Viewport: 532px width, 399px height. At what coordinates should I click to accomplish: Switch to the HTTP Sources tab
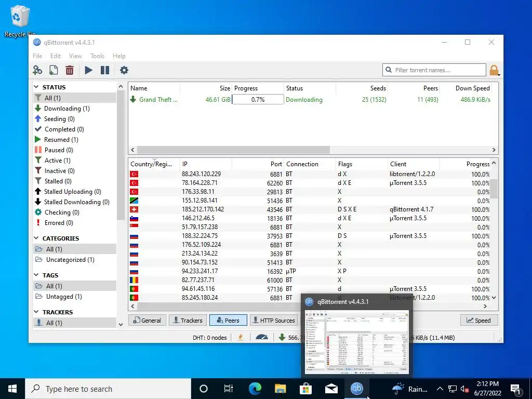[274, 320]
